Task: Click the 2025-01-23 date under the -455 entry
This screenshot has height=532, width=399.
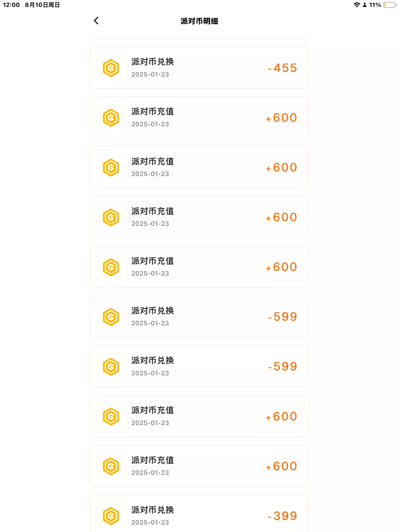Action: pyautogui.click(x=150, y=74)
